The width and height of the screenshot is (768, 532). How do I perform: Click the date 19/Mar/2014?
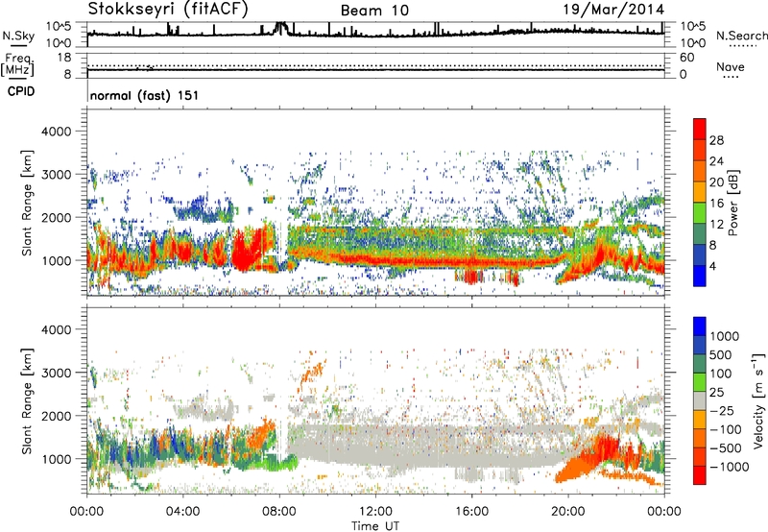tap(613, 10)
